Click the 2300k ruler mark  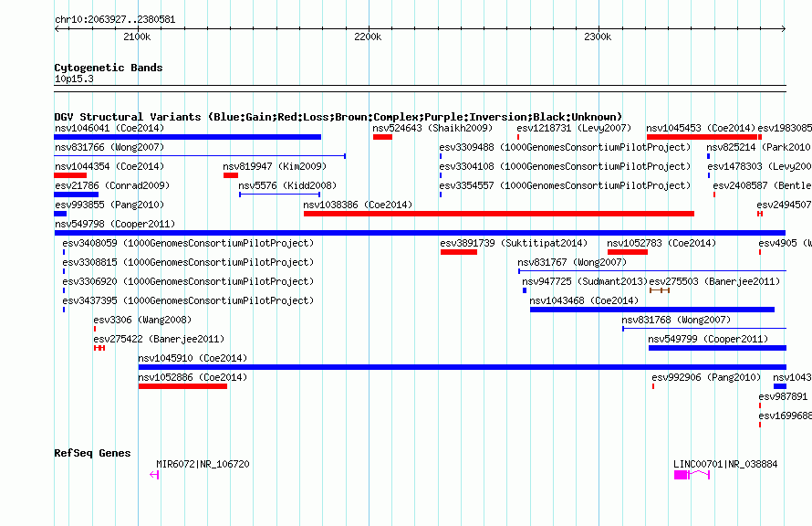pyautogui.click(x=598, y=37)
